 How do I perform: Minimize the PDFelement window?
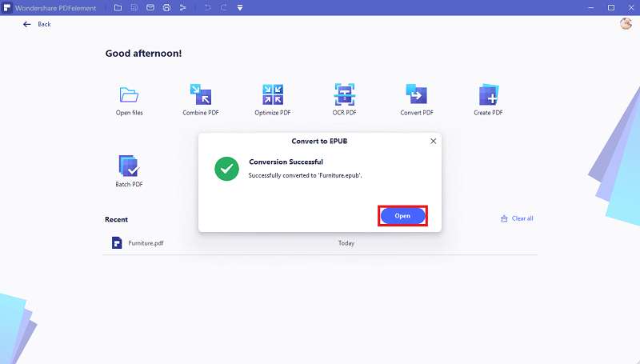(x=590, y=8)
